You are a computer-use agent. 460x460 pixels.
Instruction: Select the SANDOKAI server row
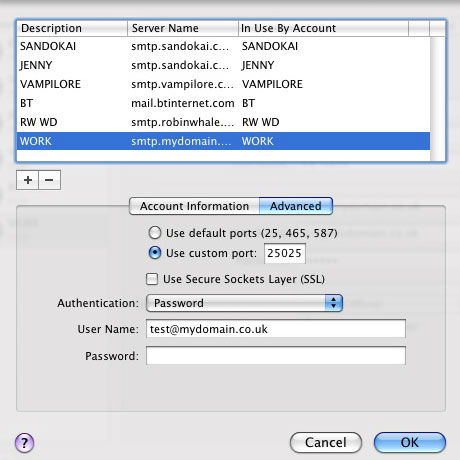point(223,46)
